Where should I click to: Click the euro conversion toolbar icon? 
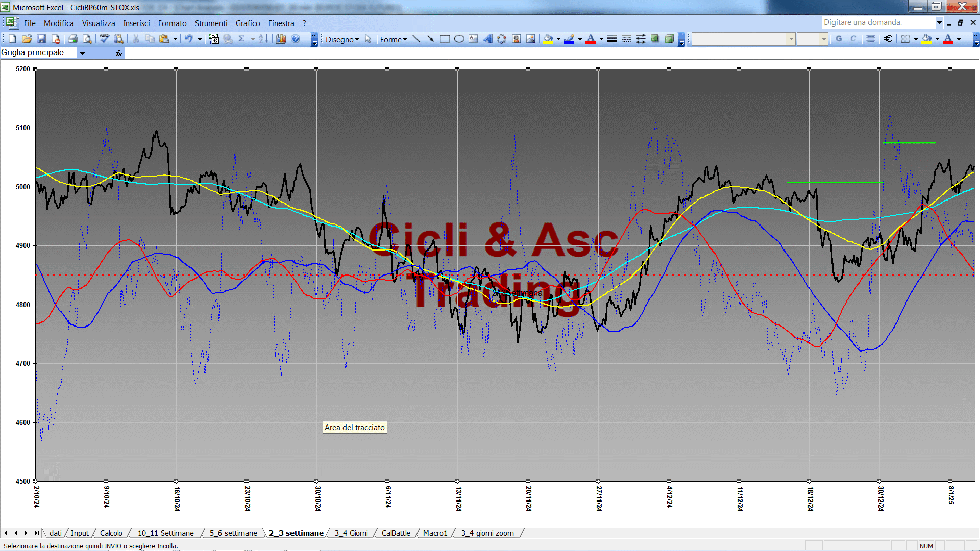click(x=214, y=39)
